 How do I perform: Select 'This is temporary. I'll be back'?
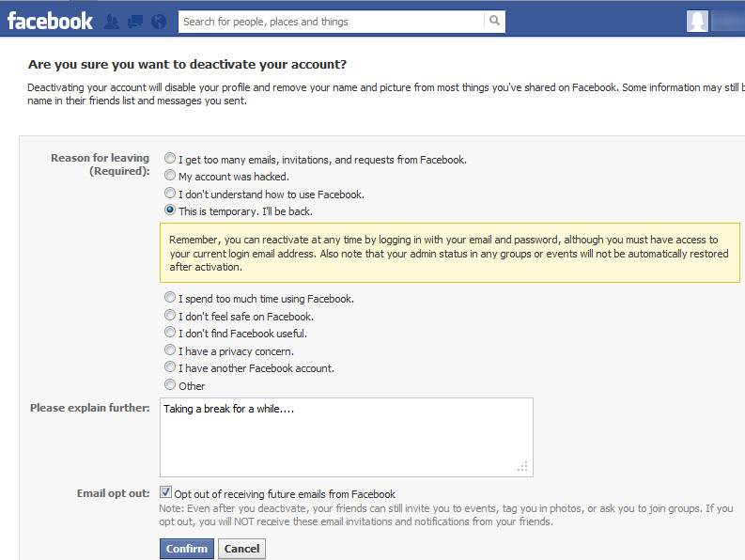[170, 210]
